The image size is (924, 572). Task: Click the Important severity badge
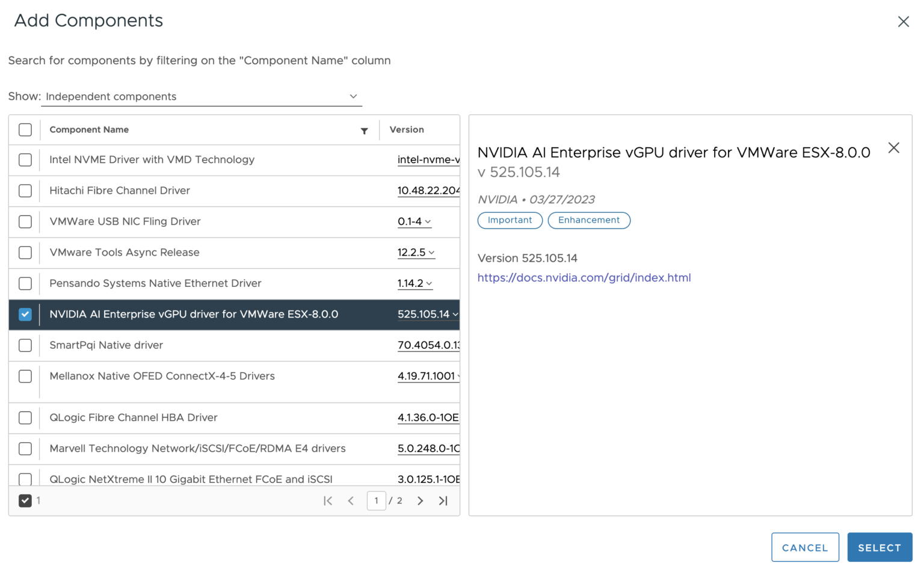coord(510,220)
